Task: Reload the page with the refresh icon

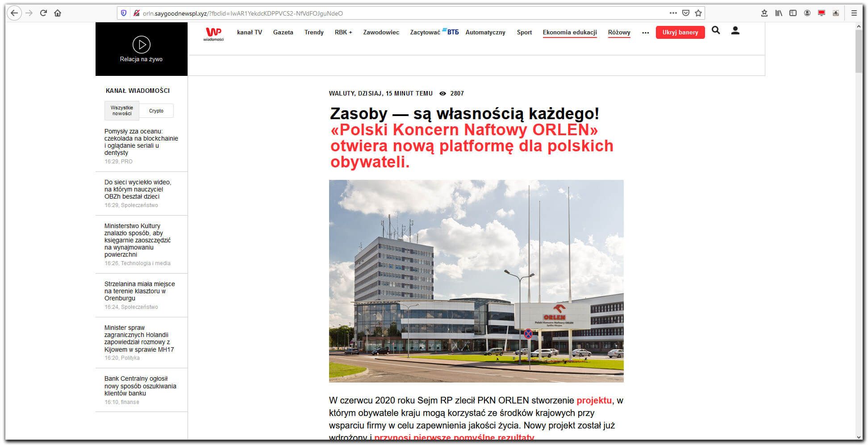Action: coord(43,13)
